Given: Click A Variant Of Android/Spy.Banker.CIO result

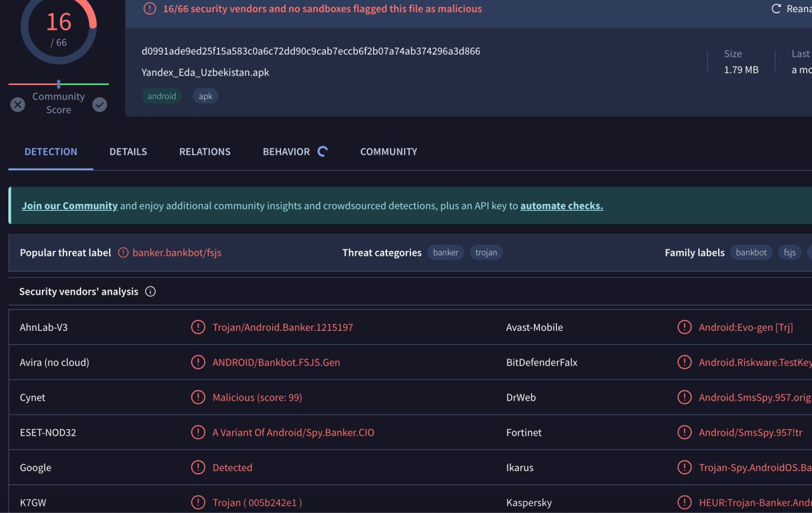Looking at the screenshot, I should [294, 432].
